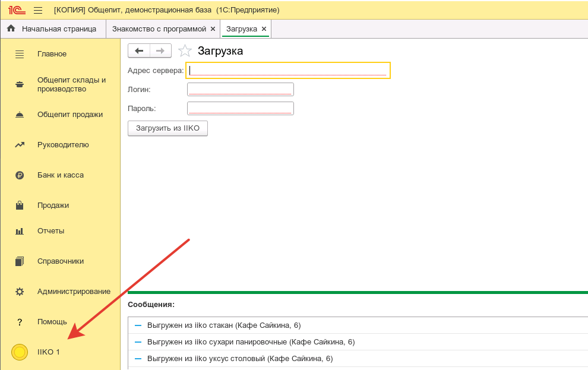
Task: Click the pot icon for Общепит склады и производство
Action: [x=20, y=84]
